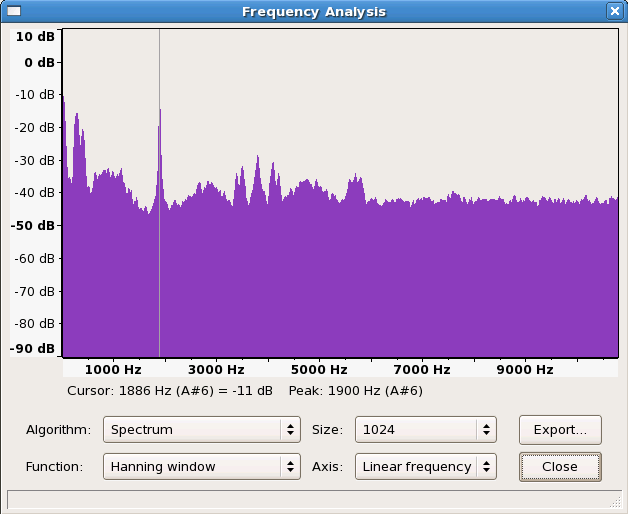The image size is (628, 514).
Task: Click the -90 dB scale label
Action: click(33, 348)
